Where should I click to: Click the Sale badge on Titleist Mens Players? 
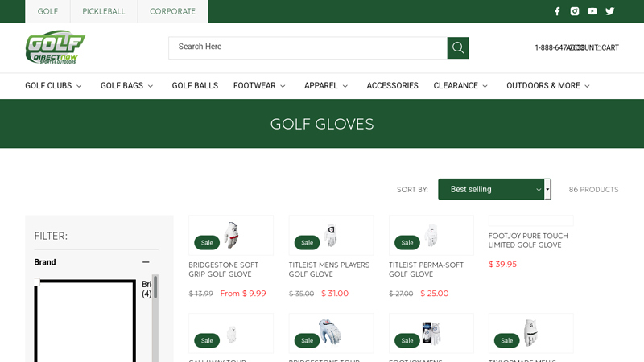[x=308, y=243]
